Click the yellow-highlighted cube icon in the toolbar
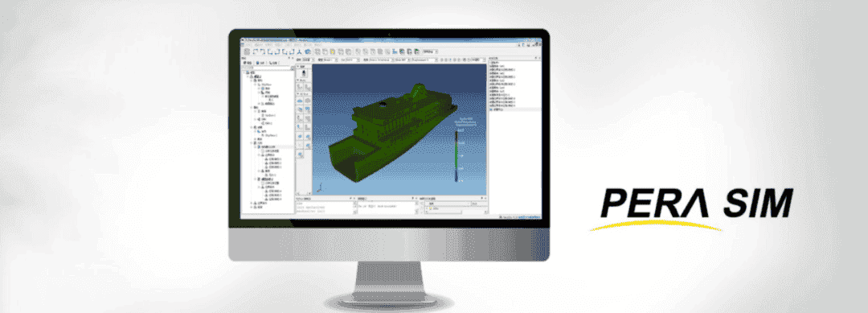 tap(333, 51)
